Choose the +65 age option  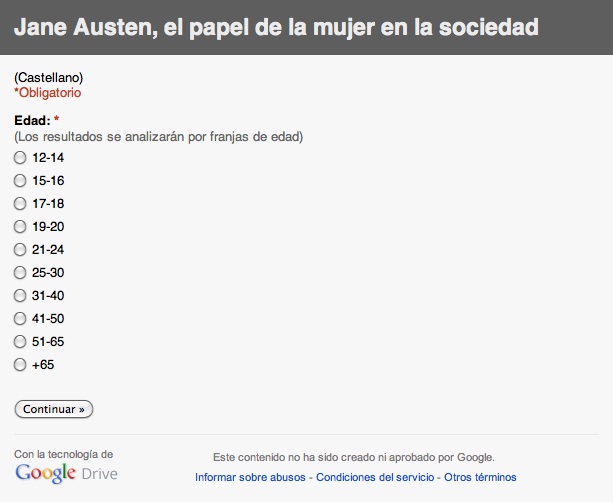[20, 365]
